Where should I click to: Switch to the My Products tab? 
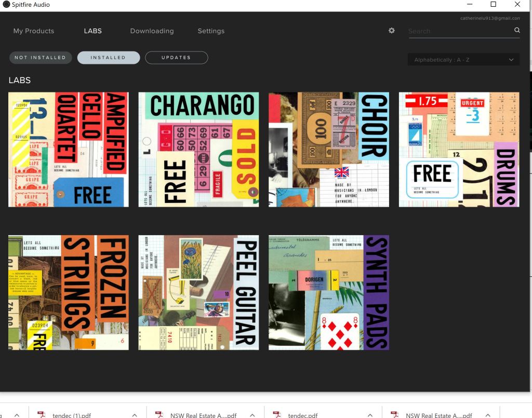34,31
